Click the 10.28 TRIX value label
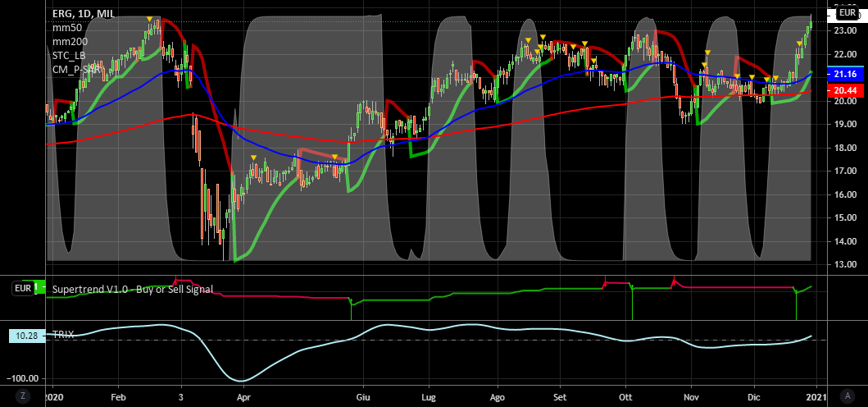868x407 pixels. click(x=25, y=336)
